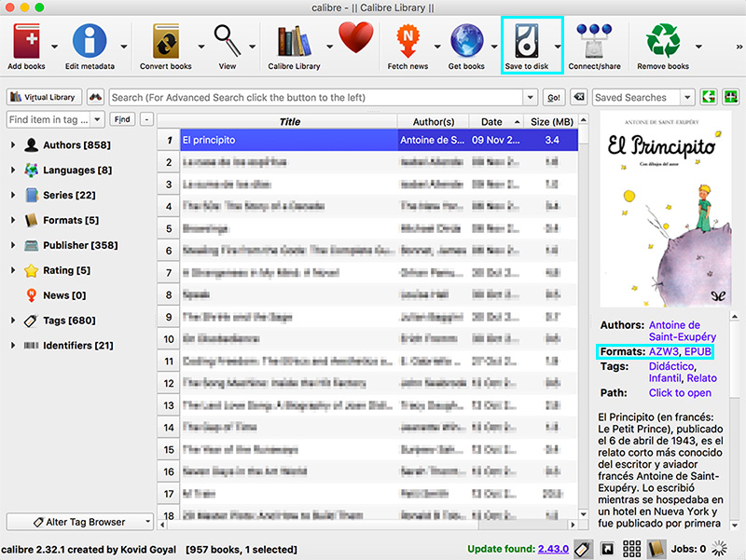Screen dimensions: 746x560
Task: Sort by Size (MB) column header
Action: point(551,122)
